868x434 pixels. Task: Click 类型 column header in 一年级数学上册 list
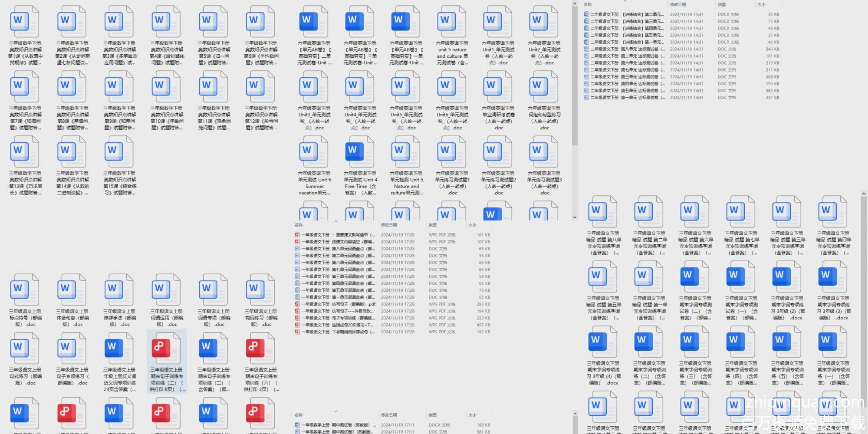[x=433, y=415]
